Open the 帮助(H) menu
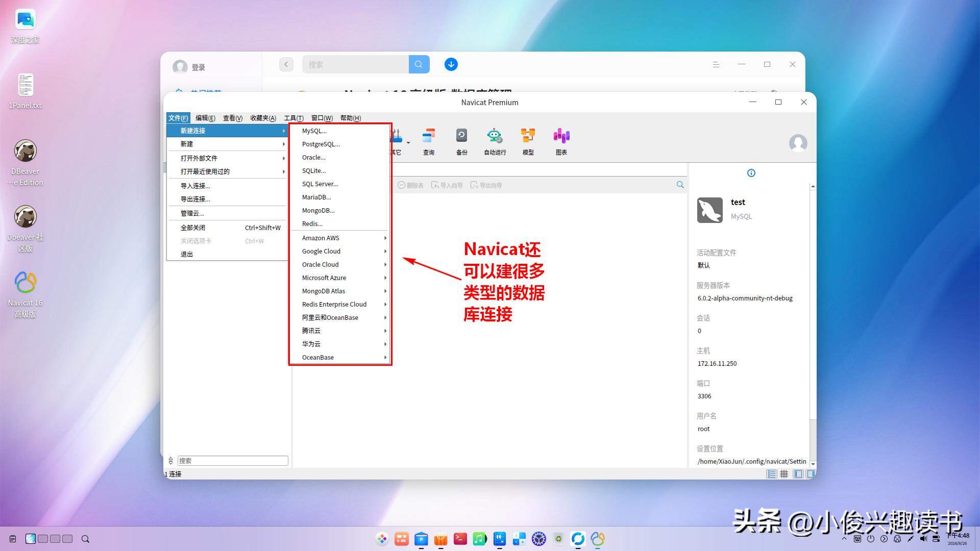Screen dimensions: 980x551 click(x=351, y=118)
